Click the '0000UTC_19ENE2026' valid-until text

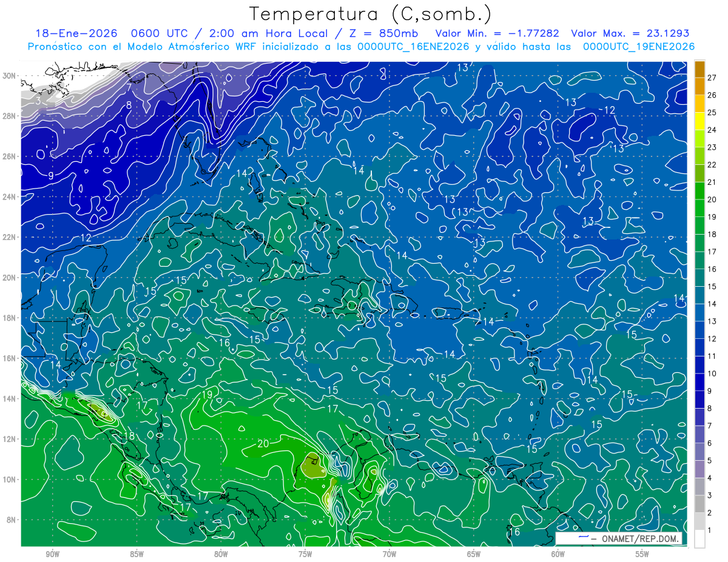(x=639, y=47)
